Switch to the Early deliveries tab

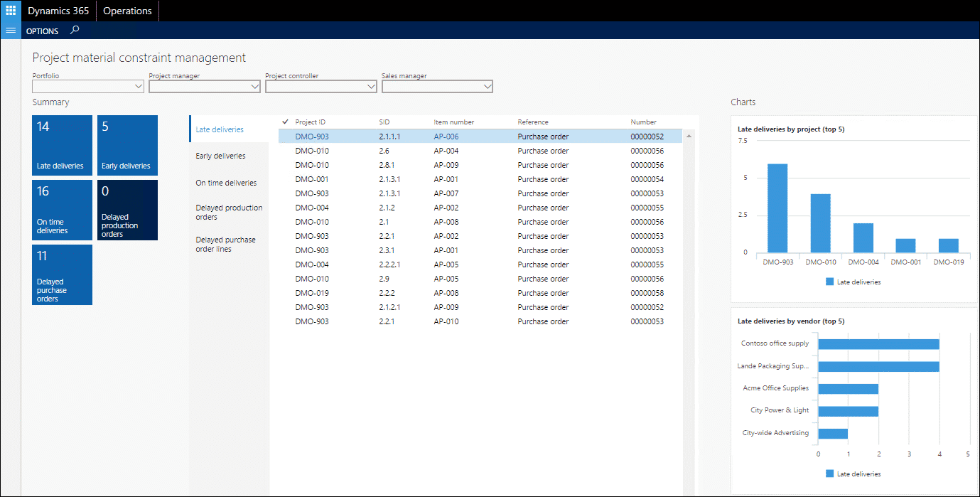tap(229, 156)
